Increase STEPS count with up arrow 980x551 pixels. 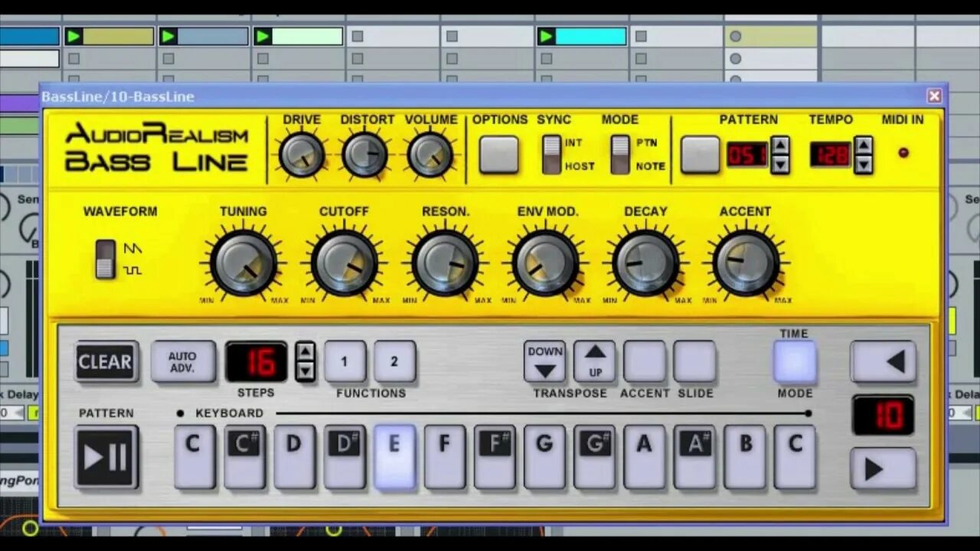pos(305,352)
